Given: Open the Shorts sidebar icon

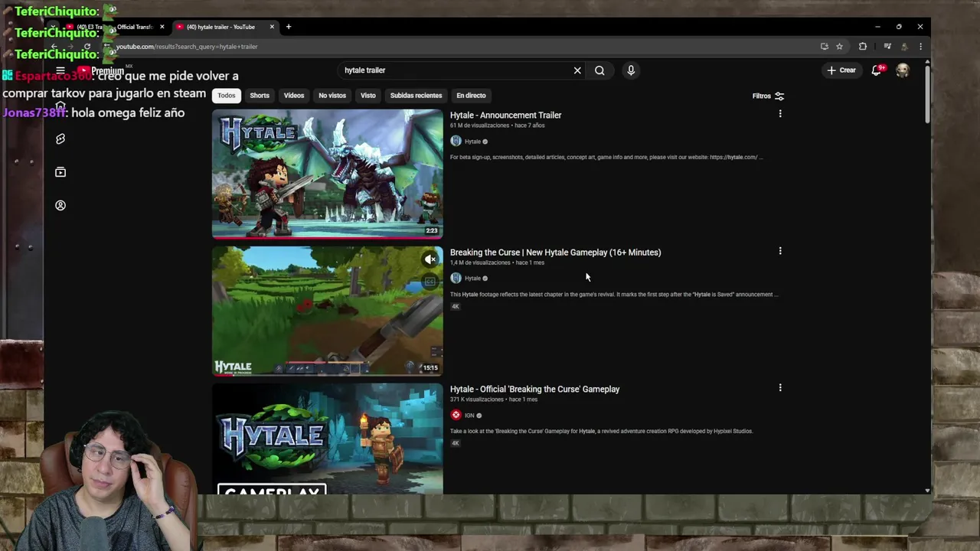Looking at the screenshot, I should [x=60, y=139].
